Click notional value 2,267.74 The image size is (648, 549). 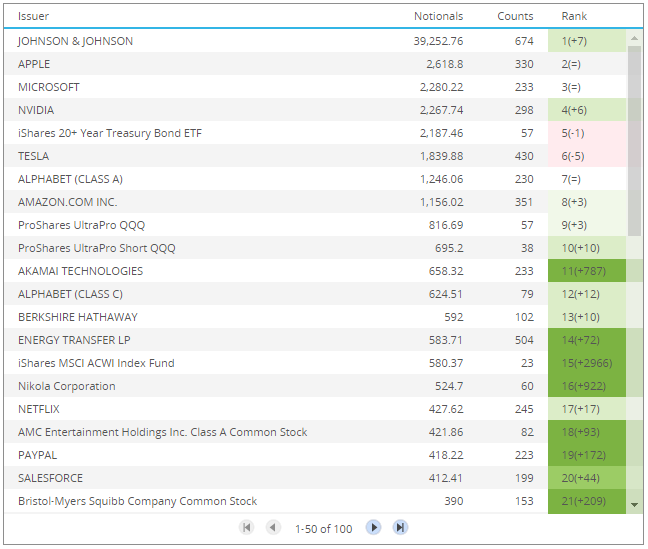pyautogui.click(x=442, y=110)
